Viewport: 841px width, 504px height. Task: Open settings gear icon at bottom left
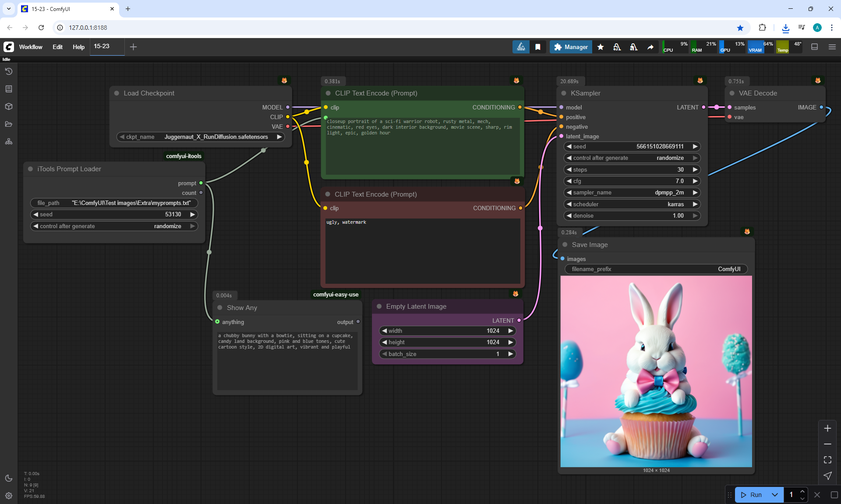[9, 496]
